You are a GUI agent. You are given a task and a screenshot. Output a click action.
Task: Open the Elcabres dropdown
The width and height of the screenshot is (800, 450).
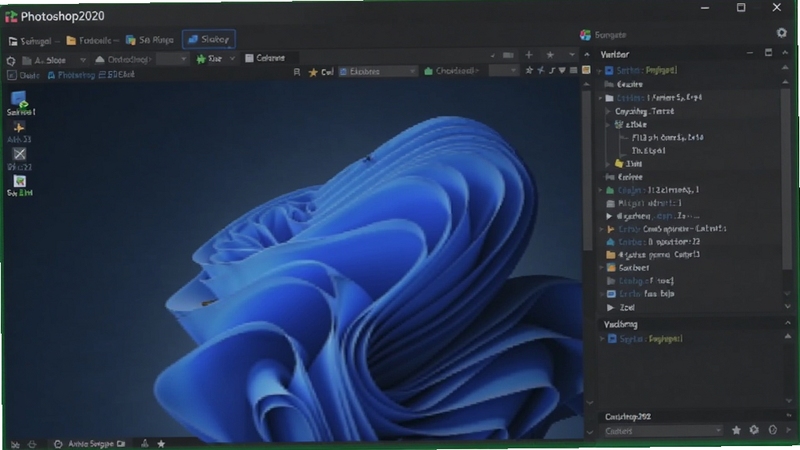pyautogui.click(x=378, y=71)
